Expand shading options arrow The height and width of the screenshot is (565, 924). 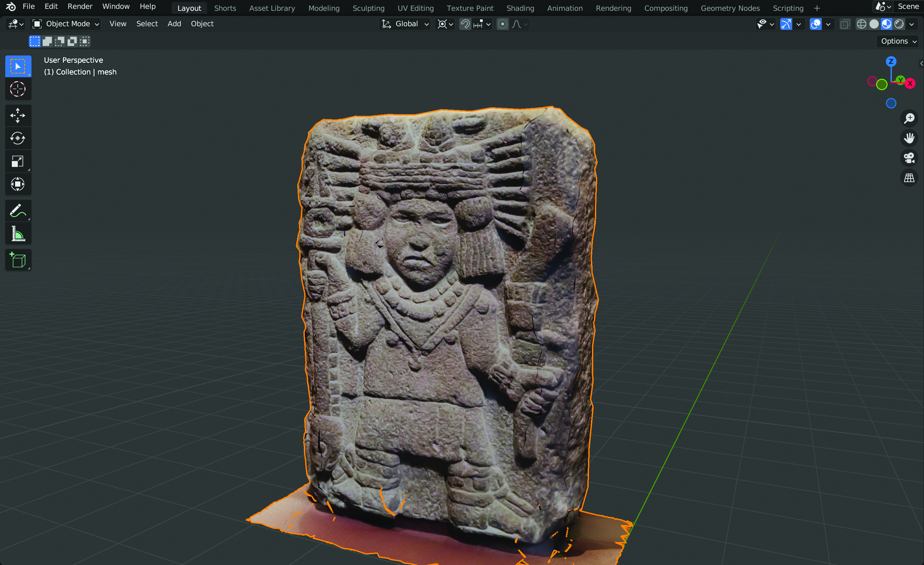tap(911, 24)
